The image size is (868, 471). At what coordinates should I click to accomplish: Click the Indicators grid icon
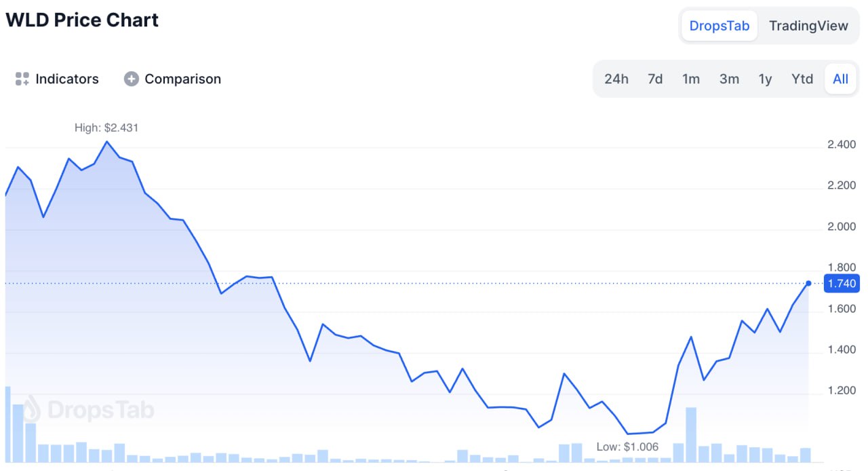(22, 79)
